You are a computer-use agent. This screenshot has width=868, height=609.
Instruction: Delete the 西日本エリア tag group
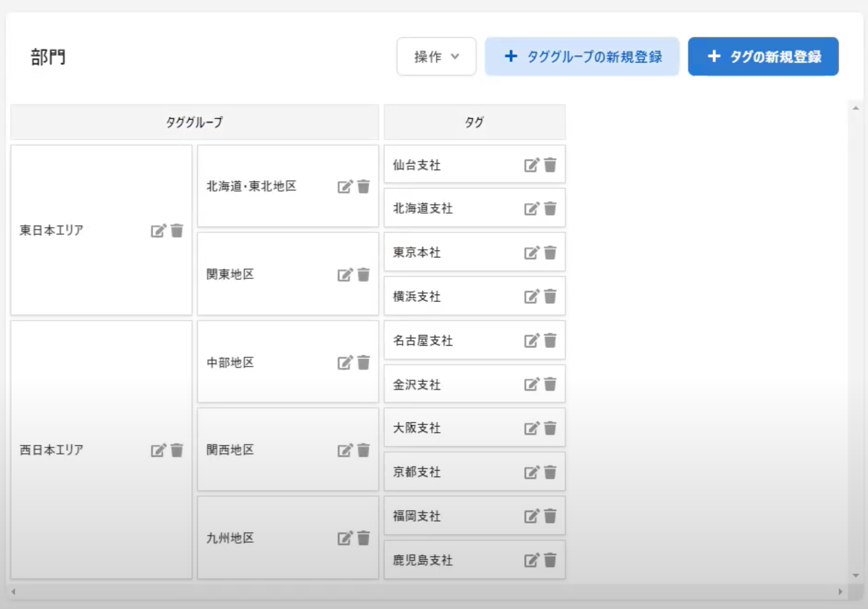(x=177, y=450)
